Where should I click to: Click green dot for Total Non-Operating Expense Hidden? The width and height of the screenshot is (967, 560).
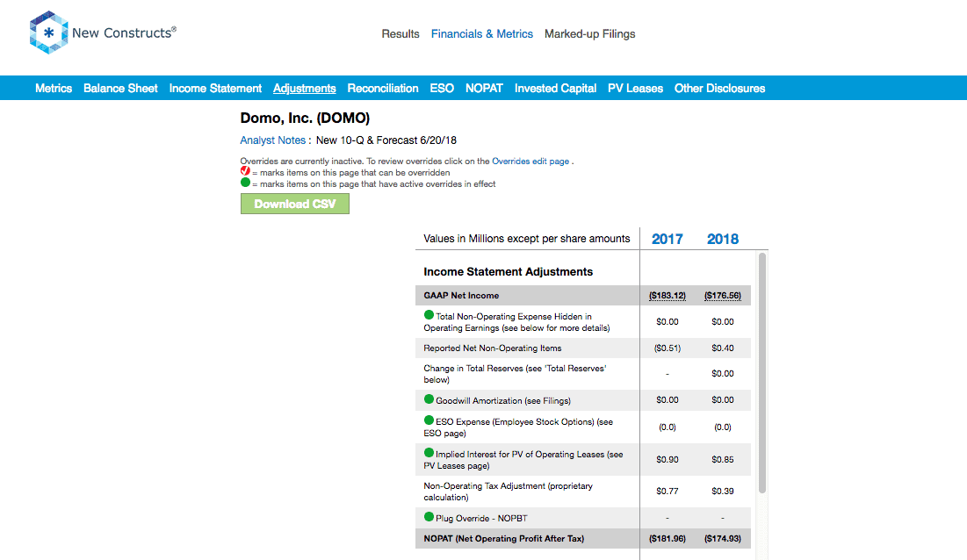(429, 315)
